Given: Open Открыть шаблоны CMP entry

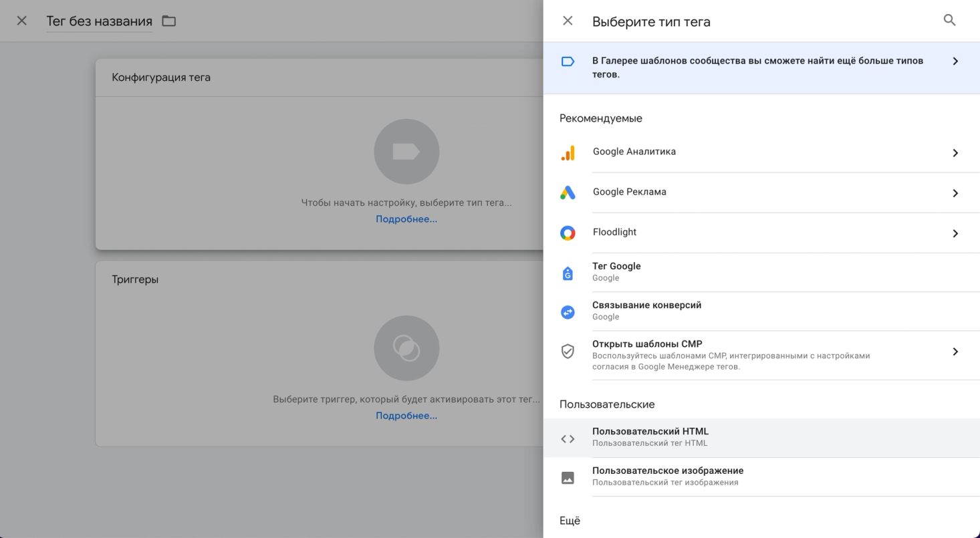Looking at the screenshot, I should coord(761,355).
